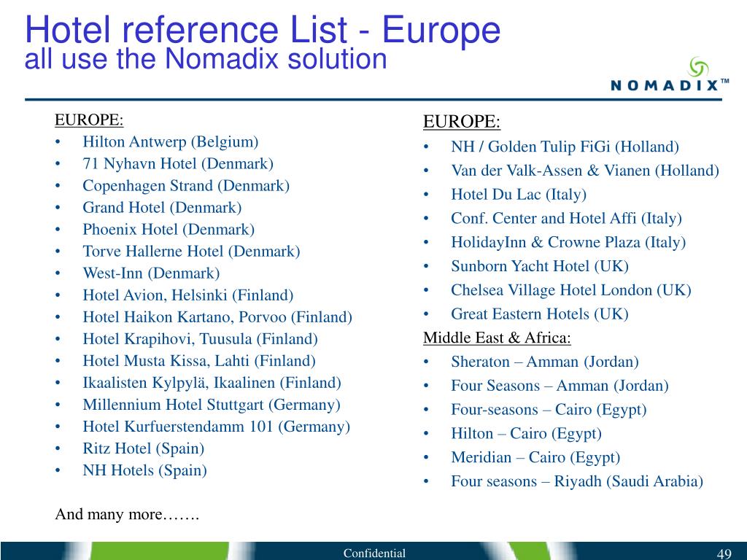Screen dimensions: 747x560
Task: Click 'NH Hotels (Spain)' entry
Action: tap(145, 470)
